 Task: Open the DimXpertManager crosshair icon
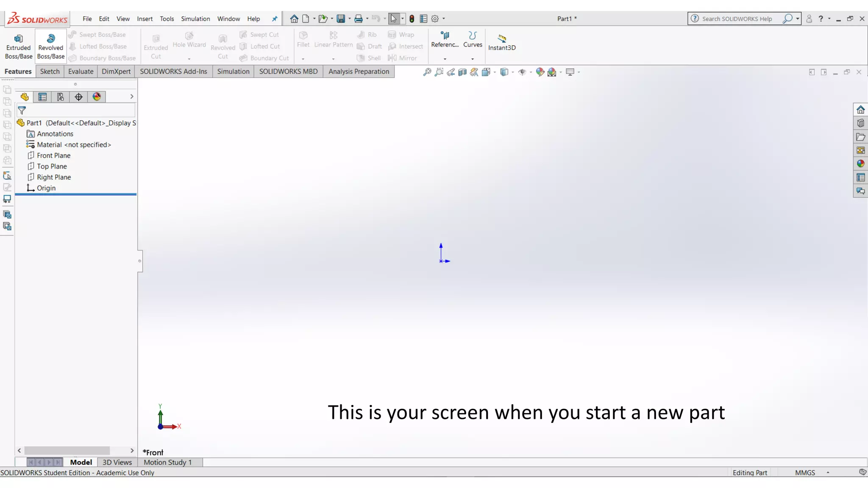coord(79,97)
